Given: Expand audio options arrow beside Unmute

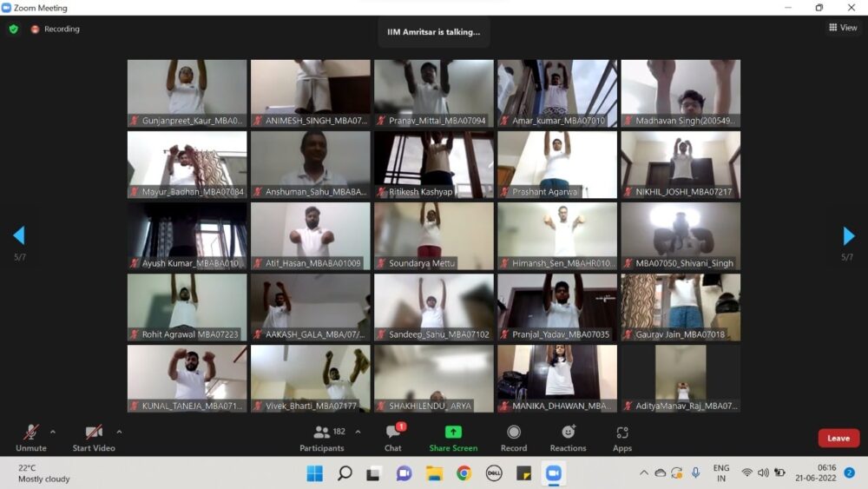Looking at the screenshot, I should tap(53, 432).
